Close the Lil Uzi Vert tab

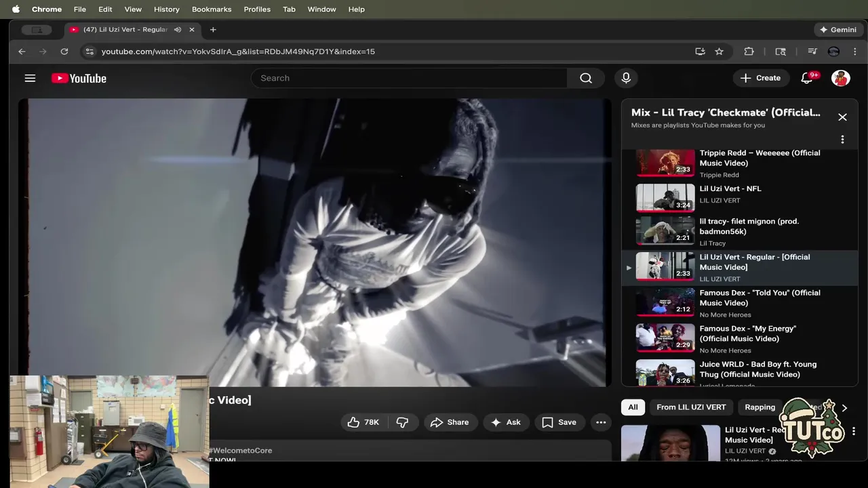point(192,30)
